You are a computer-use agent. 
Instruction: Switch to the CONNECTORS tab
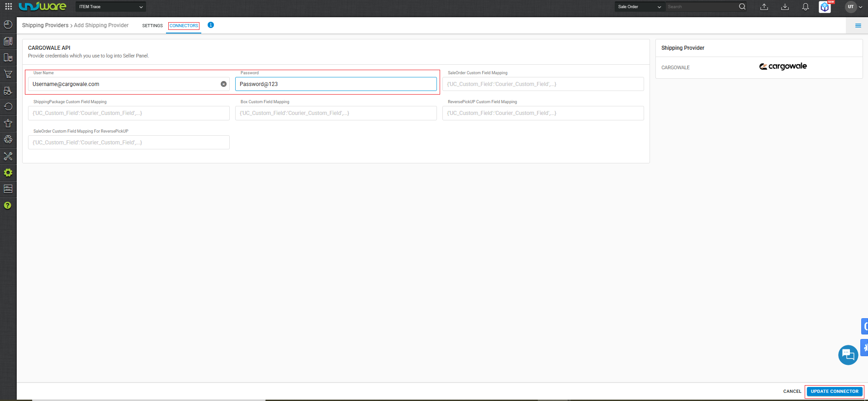[184, 26]
